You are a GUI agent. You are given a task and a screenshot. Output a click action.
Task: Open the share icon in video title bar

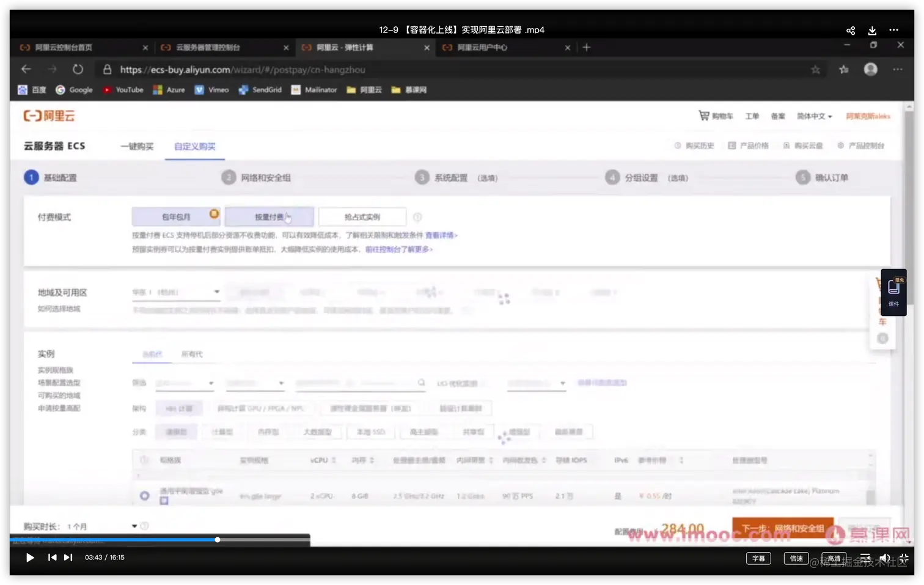click(850, 30)
